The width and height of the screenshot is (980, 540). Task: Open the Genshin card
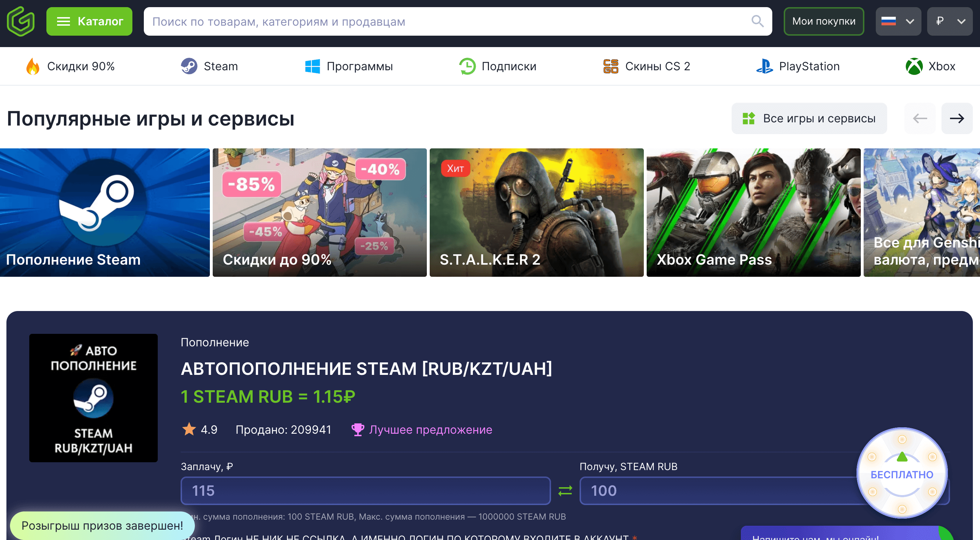click(x=922, y=213)
